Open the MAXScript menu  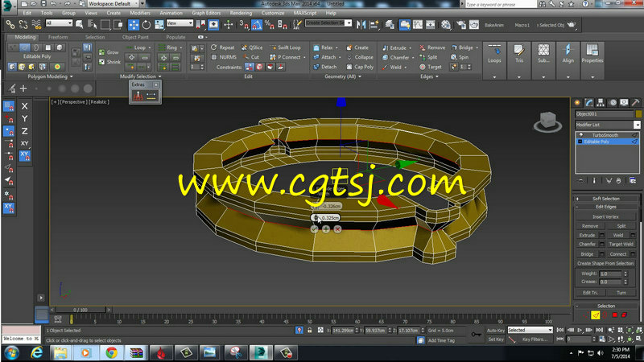point(305,13)
